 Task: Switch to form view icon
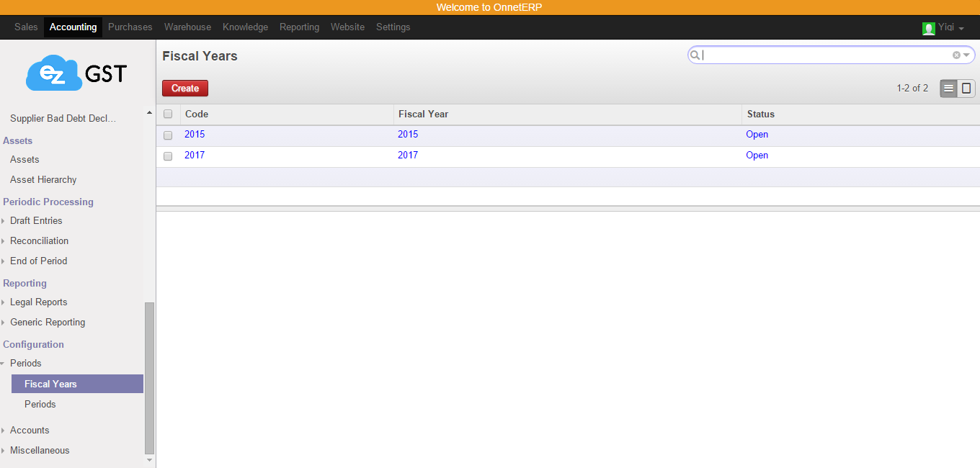(966, 88)
